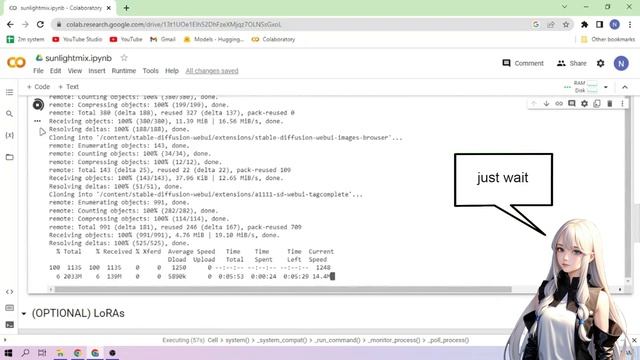Open the Insert menu
Image resolution: width=640 pixels, height=360 pixels.
click(x=97, y=71)
